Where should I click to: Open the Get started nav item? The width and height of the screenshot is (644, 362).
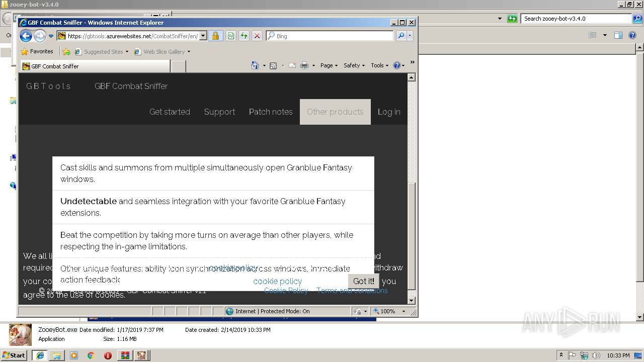pyautogui.click(x=170, y=112)
